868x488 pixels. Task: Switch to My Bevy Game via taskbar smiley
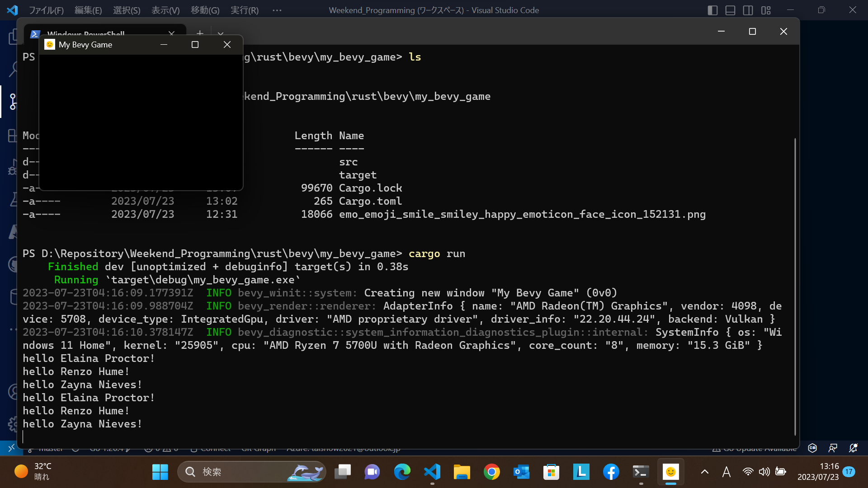670,472
